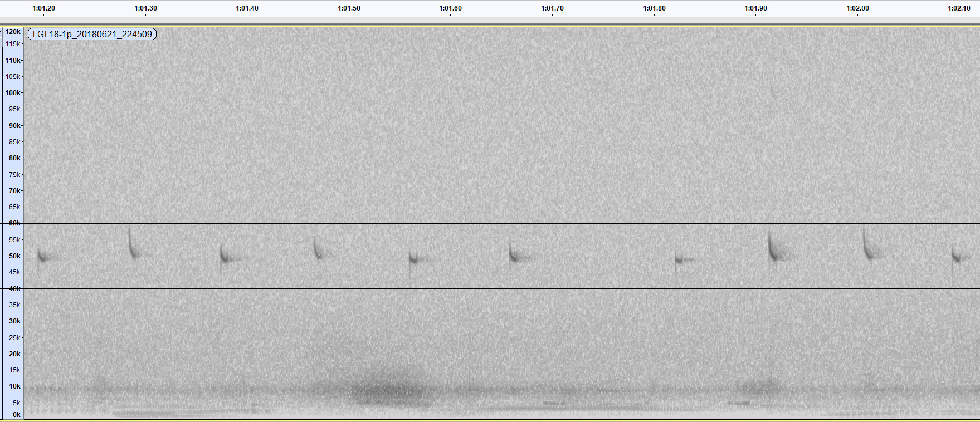The image size is (980, 422).
Task: Click the 35k label on the frequency scale
Action: click(14, 305)
